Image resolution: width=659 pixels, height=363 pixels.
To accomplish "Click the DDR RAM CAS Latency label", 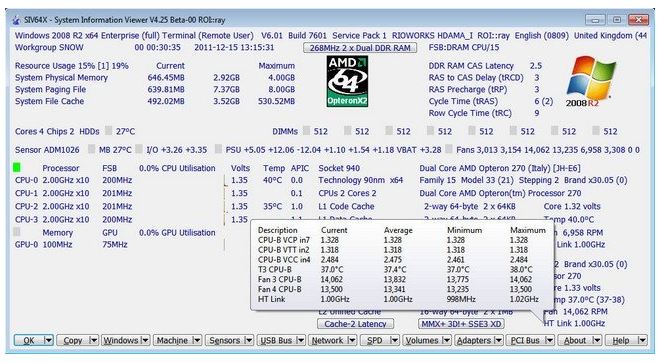I will pos(471,66).
